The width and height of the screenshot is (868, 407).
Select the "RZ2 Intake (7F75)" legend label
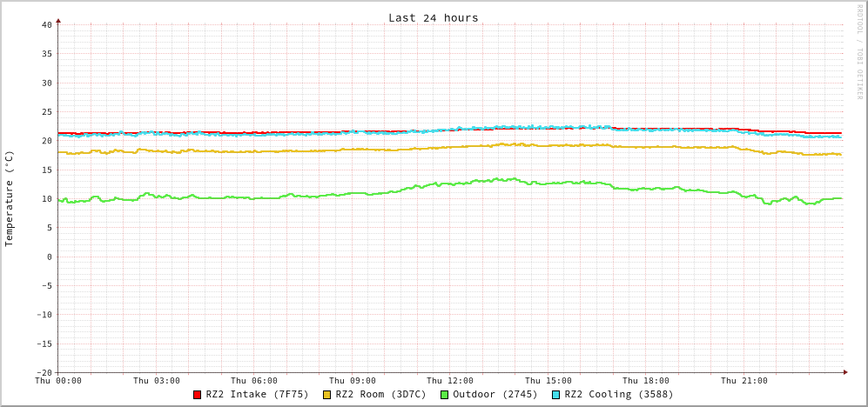pyautogui.click(x=257, y=394)
